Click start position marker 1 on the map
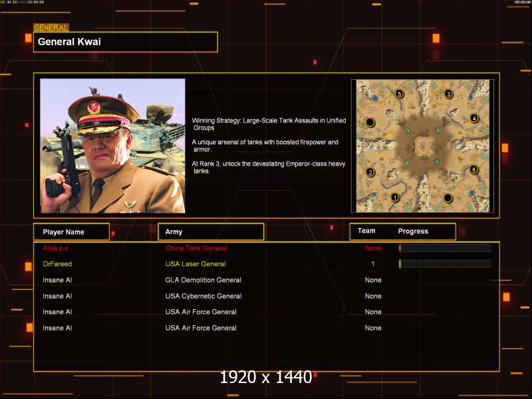 (x=394, y=197)
